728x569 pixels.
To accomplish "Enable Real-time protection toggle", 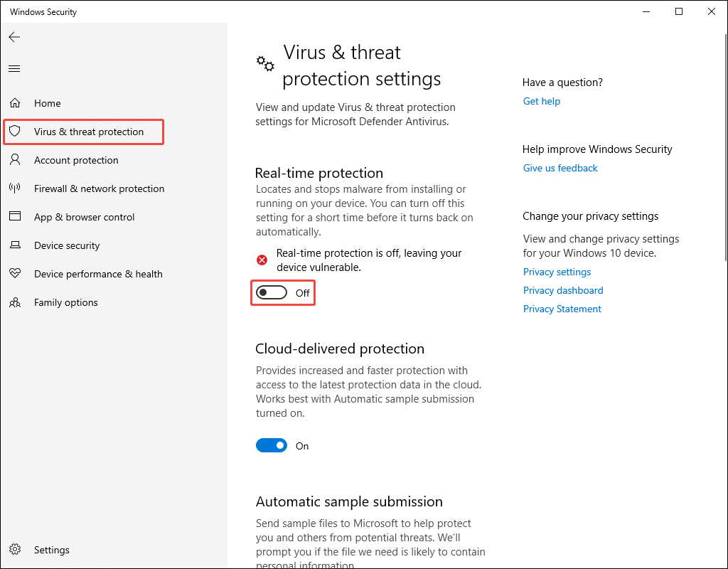I will (x=271, y=292).
